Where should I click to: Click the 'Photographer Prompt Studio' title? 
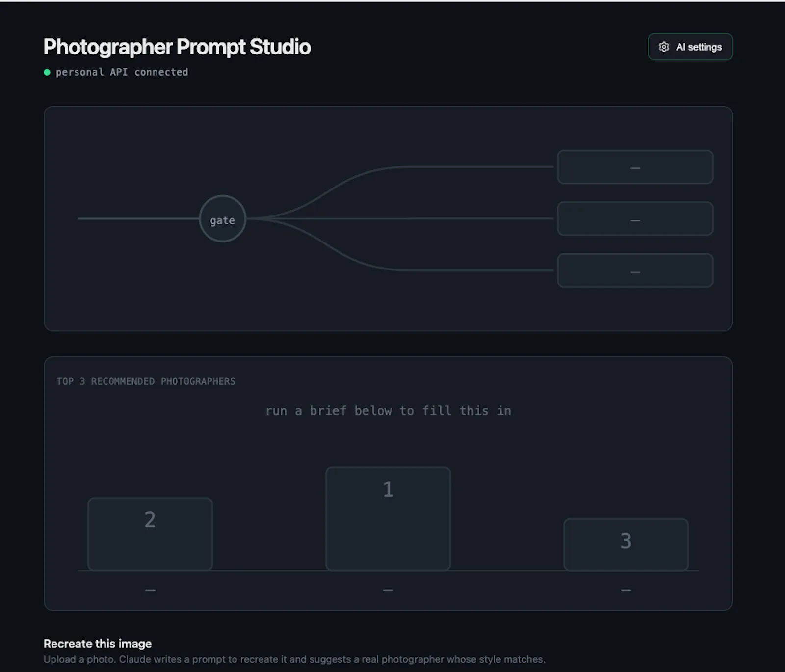[177, 47]
